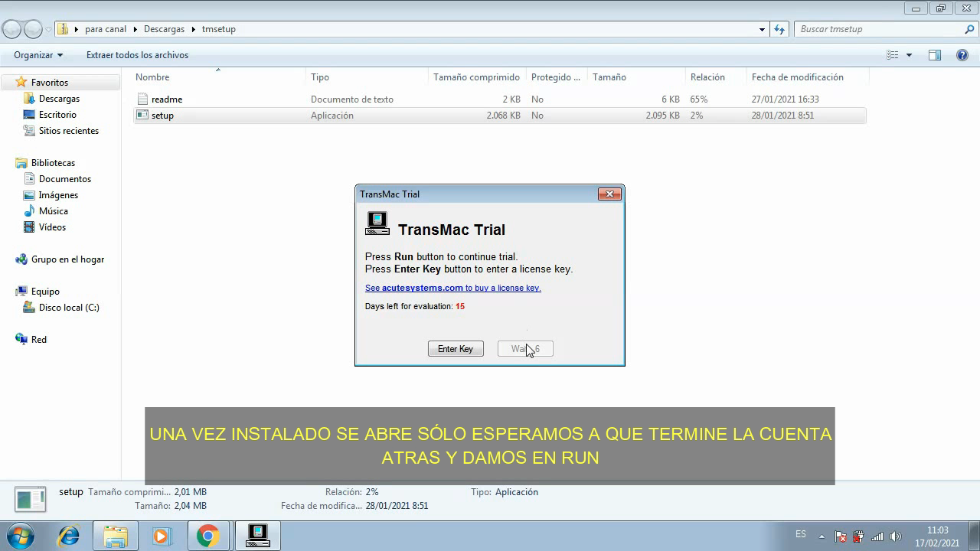
Task: Open Internet Explorer from the taskbar
Action: [68, 534]
